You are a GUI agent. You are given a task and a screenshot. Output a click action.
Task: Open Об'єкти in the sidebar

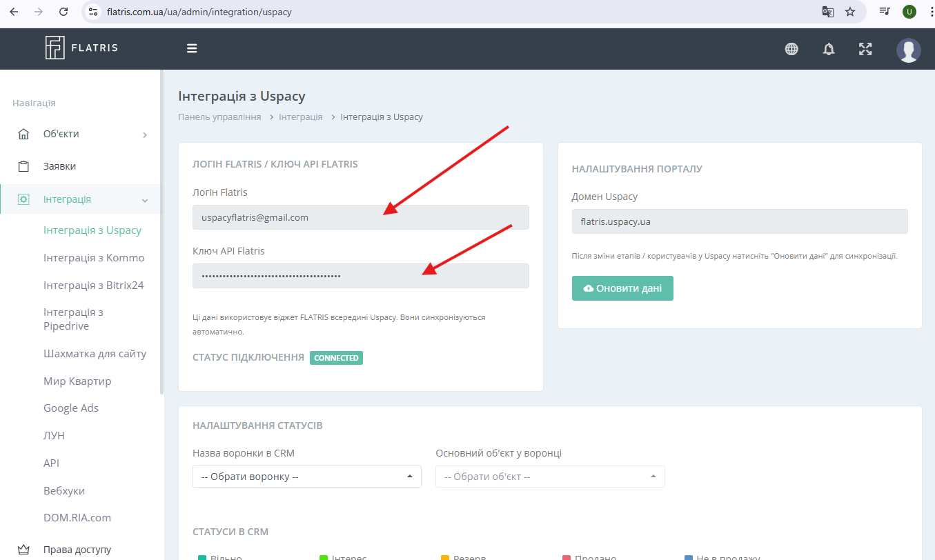pyautogui.click(x=61, y=134)
